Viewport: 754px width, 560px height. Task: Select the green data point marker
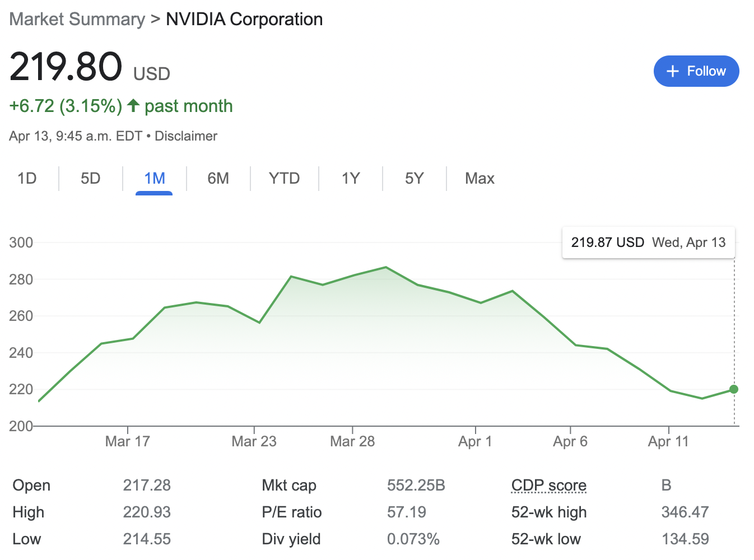tap(733, 389)
